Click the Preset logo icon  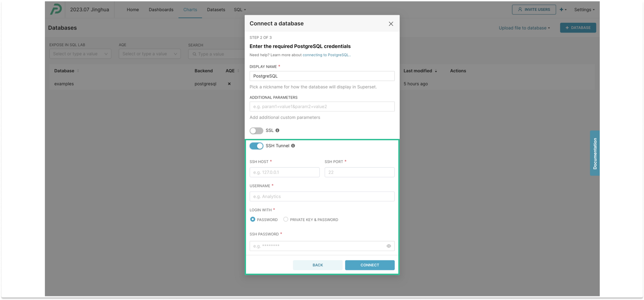(x=56, y=9)
